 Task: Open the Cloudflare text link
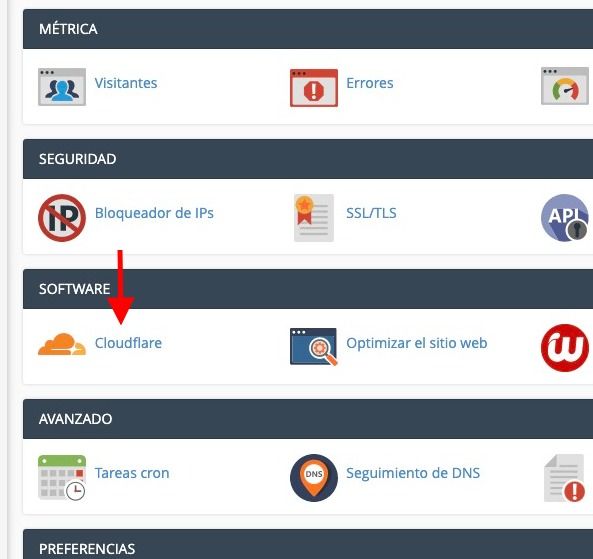(128, 343)
